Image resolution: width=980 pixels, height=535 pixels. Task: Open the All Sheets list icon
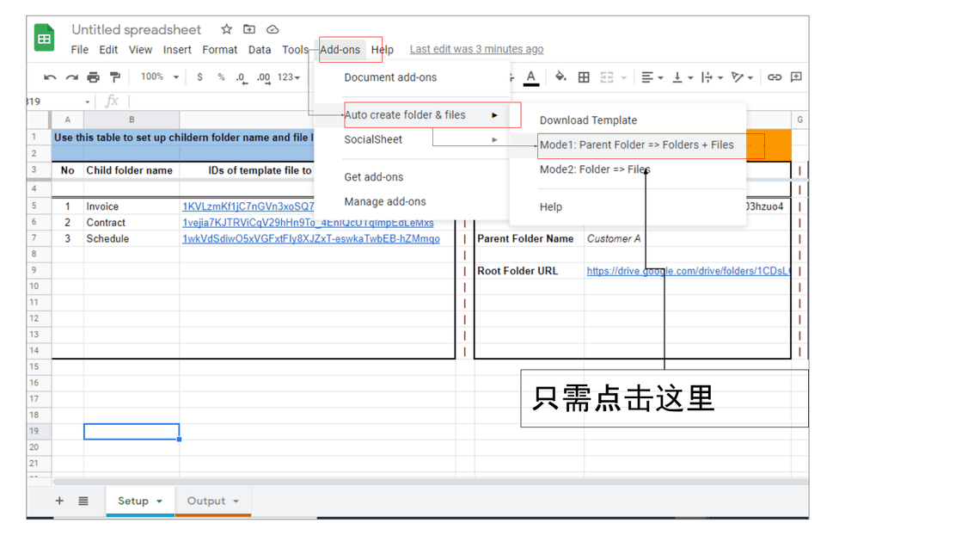(83, 501)
